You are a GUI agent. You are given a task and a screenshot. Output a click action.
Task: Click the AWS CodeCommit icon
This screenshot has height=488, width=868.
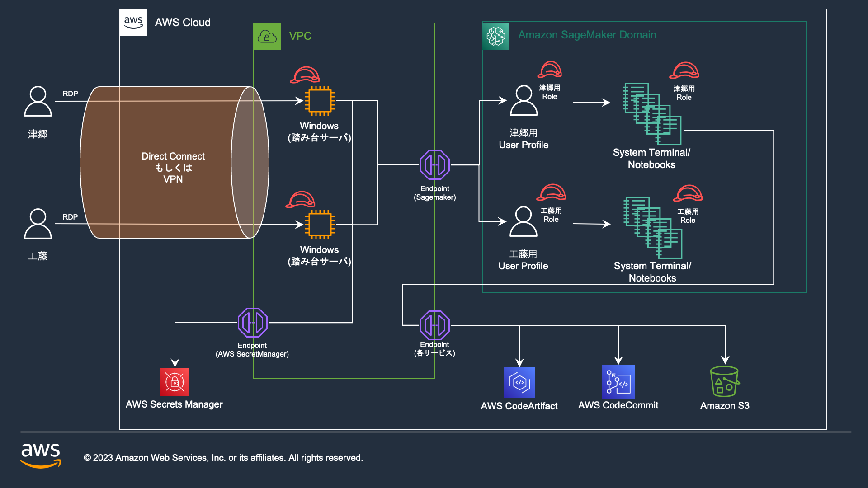[x=618, y=382]
